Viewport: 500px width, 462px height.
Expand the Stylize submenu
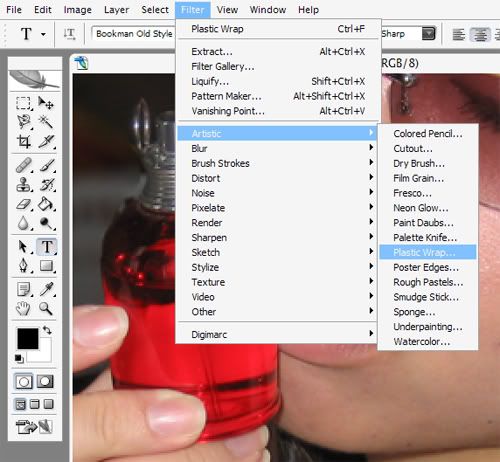[x=277, y=267]
